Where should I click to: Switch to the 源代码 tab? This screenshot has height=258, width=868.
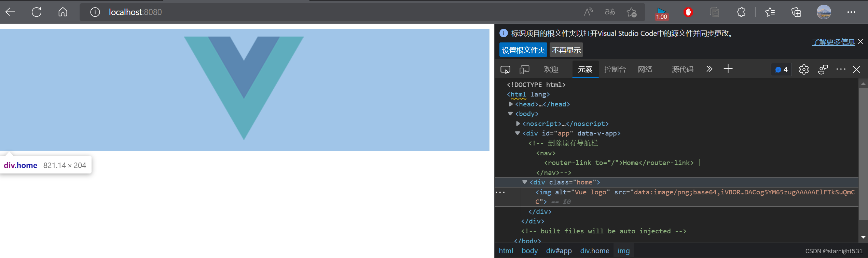pyautogui.click(x=682, y=69)
